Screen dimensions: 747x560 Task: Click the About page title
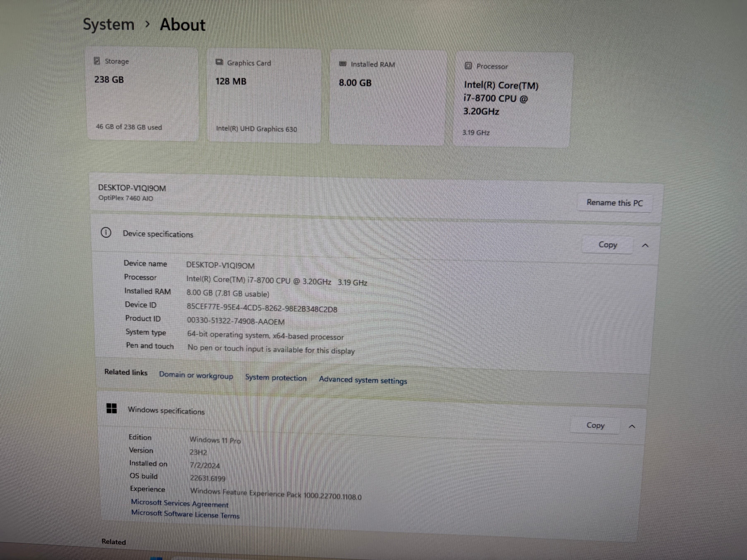click(x=183, y=25)
